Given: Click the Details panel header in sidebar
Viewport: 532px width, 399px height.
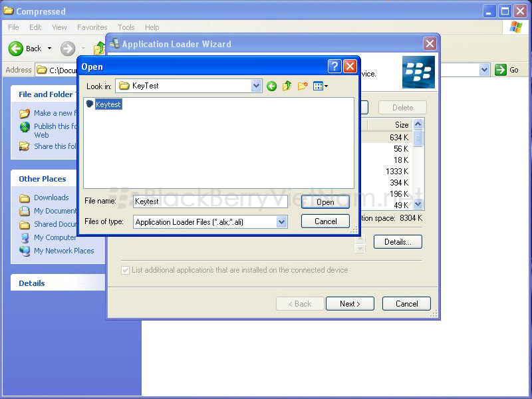Looking at the screenshot, I should 58,283.
